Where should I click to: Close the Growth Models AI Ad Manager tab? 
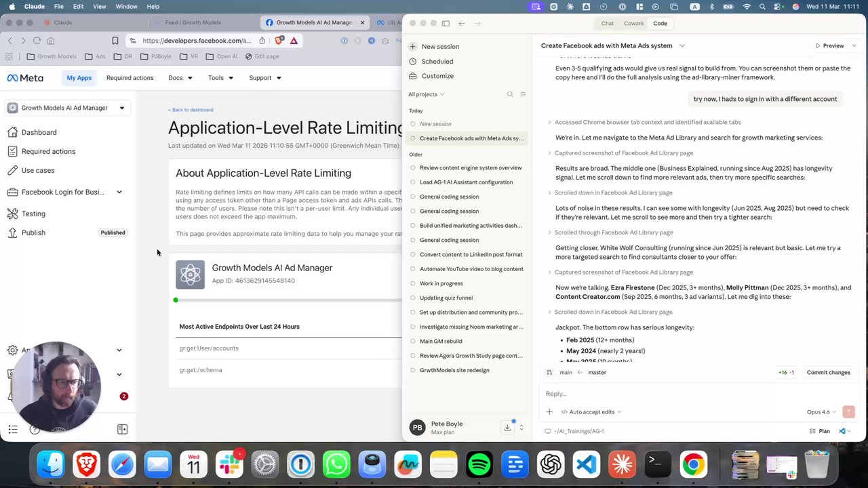coord(362,22)
